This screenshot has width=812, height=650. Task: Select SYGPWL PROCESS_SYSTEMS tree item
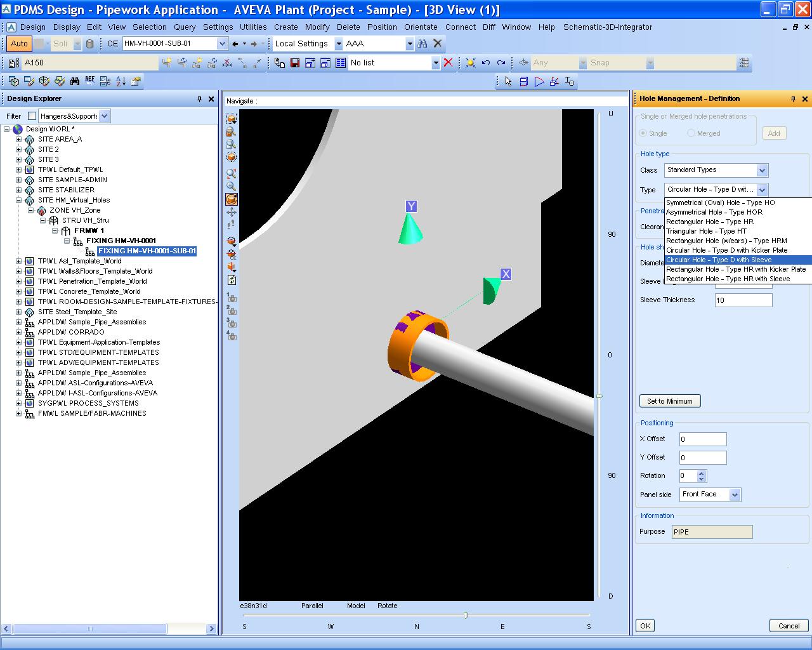click(x=88, y=403)
